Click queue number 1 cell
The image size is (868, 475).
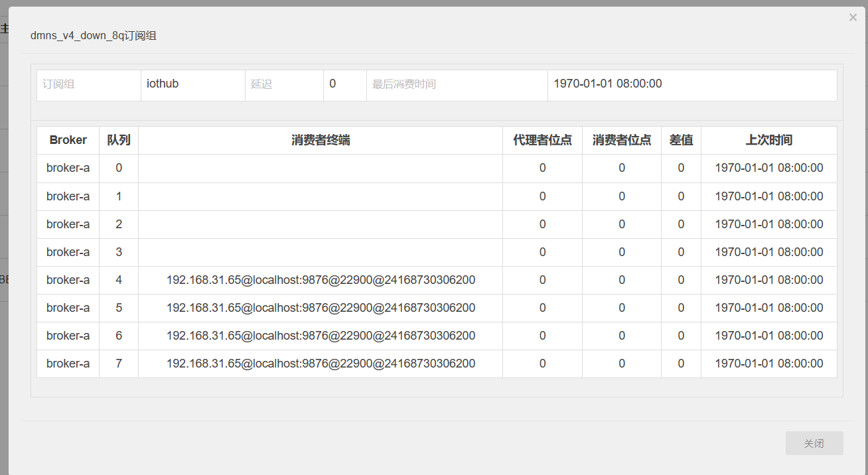coord(119,196)
